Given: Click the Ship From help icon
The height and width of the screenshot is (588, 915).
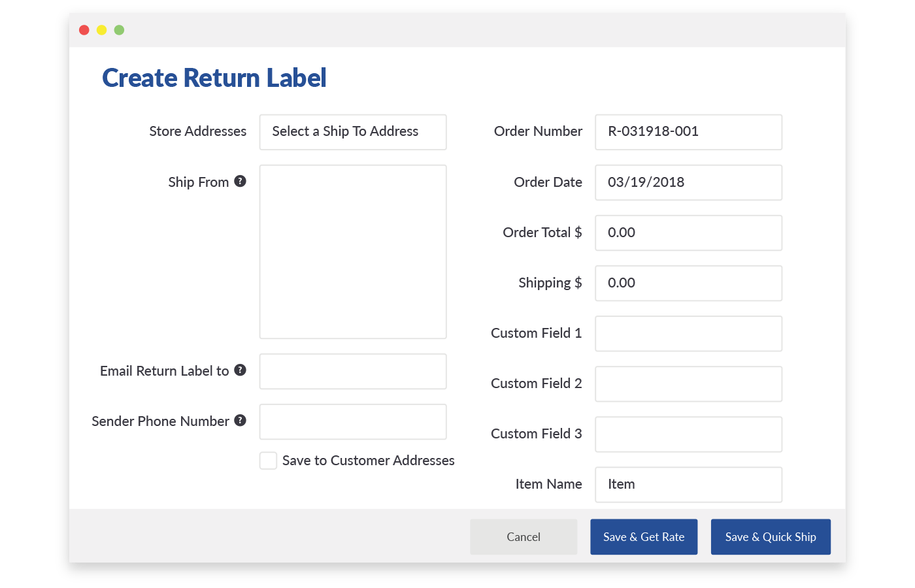Looking at the screenshot, I should point(241,181).
